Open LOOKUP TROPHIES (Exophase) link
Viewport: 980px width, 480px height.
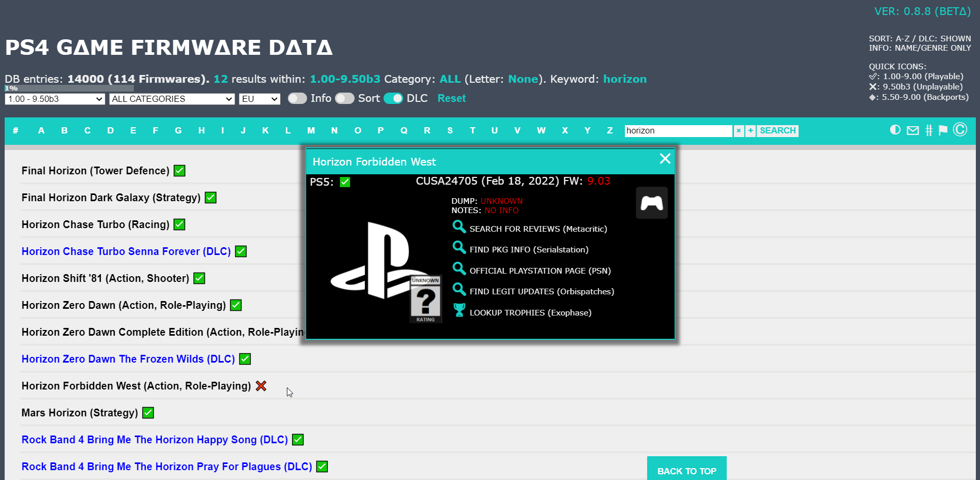pos(530,312)
